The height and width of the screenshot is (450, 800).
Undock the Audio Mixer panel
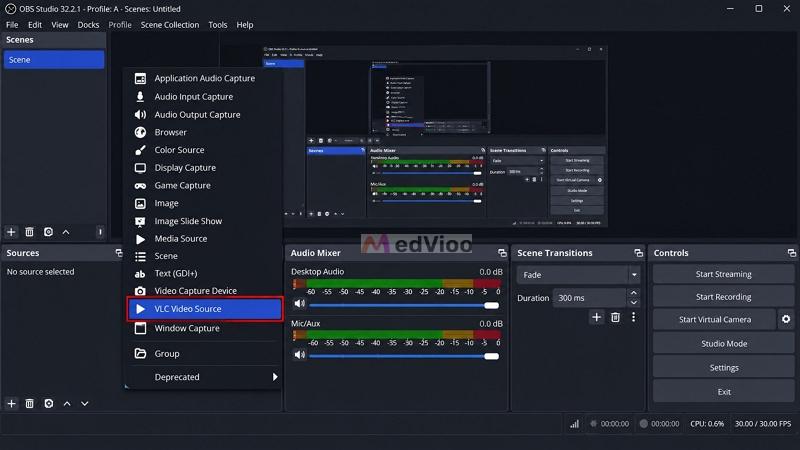[x=502, y=253]
